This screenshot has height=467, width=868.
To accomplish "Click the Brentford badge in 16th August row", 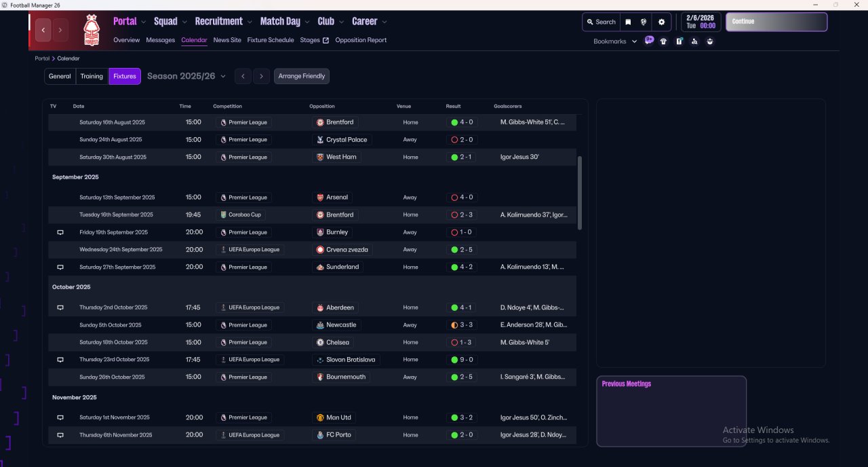I will point(320,122).
